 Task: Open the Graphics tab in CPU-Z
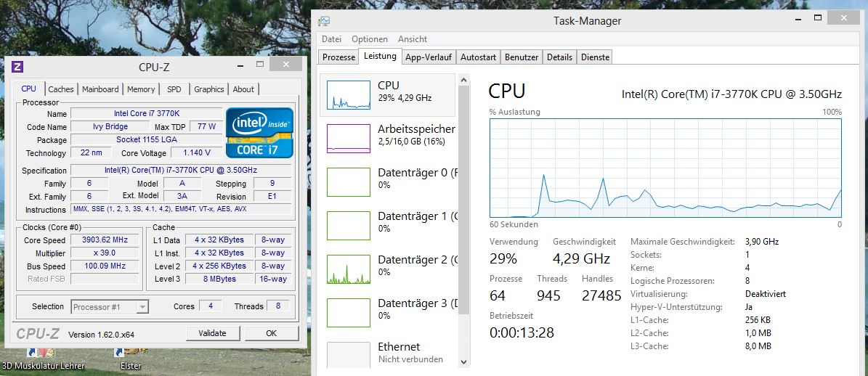[208, 89]
